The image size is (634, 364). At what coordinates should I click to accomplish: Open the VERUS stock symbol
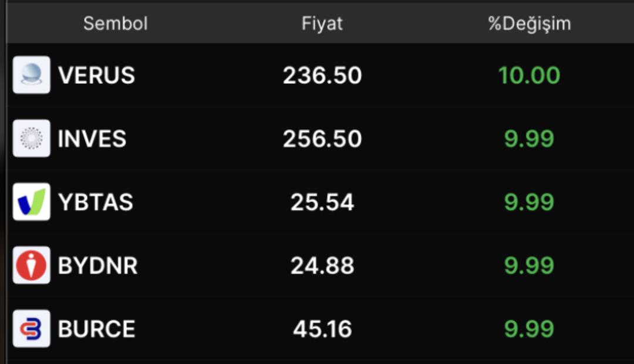point(96,75)
